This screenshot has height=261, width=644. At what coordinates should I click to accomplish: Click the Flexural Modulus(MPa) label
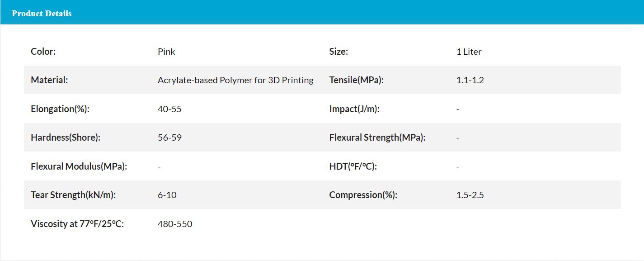pos(79,166)
